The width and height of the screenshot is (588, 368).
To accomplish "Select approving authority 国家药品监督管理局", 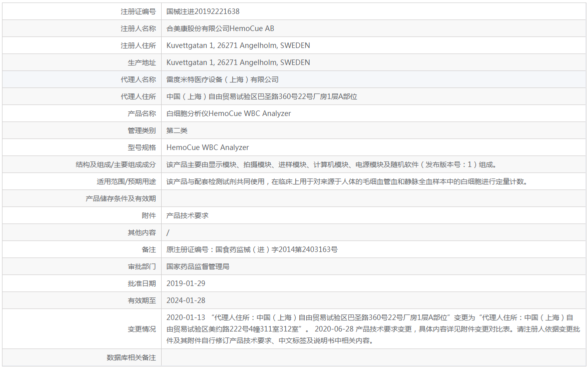I will [198, 266].
